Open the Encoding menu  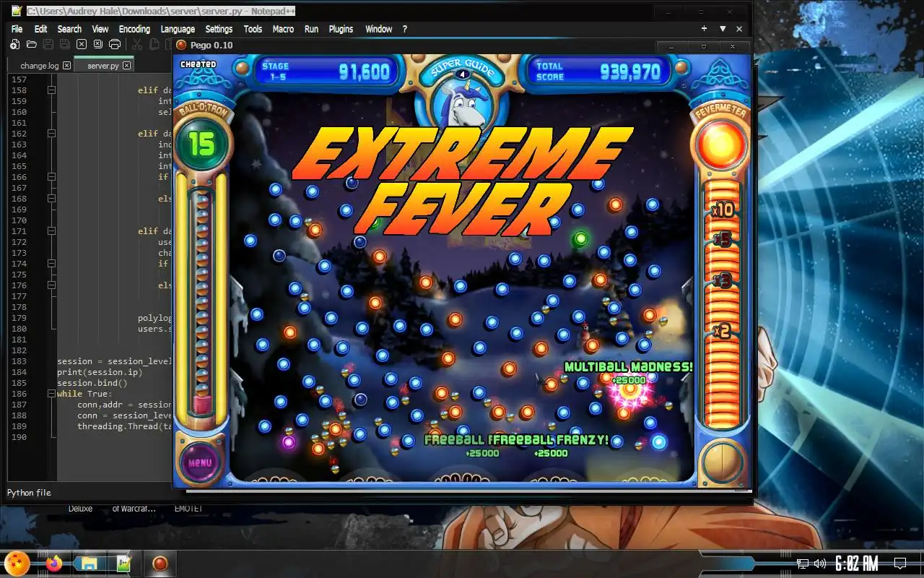(x=134, y=29)
